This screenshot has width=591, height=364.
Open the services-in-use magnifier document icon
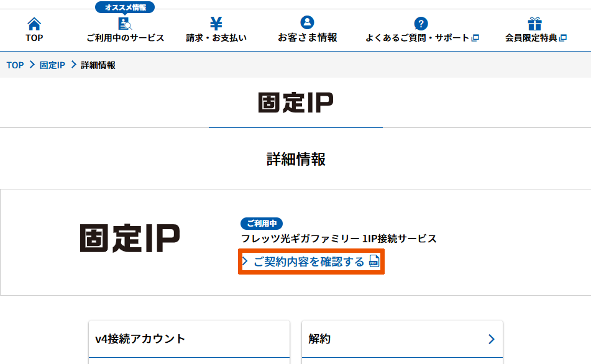point(125,24)
